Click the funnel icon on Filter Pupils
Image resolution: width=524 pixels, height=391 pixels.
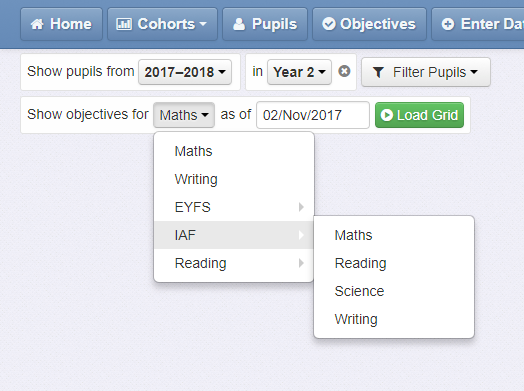[x=378, y=72]
